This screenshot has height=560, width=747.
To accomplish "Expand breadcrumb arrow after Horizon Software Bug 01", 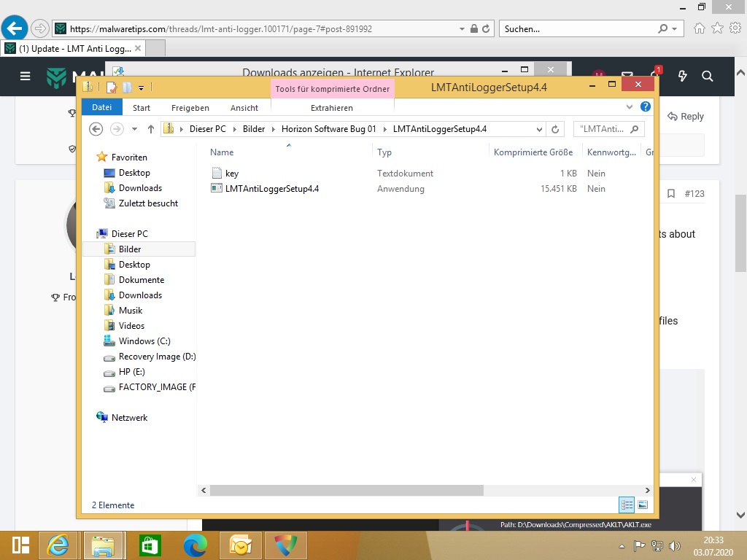I will pyautogui.click(x=384, y=129).
